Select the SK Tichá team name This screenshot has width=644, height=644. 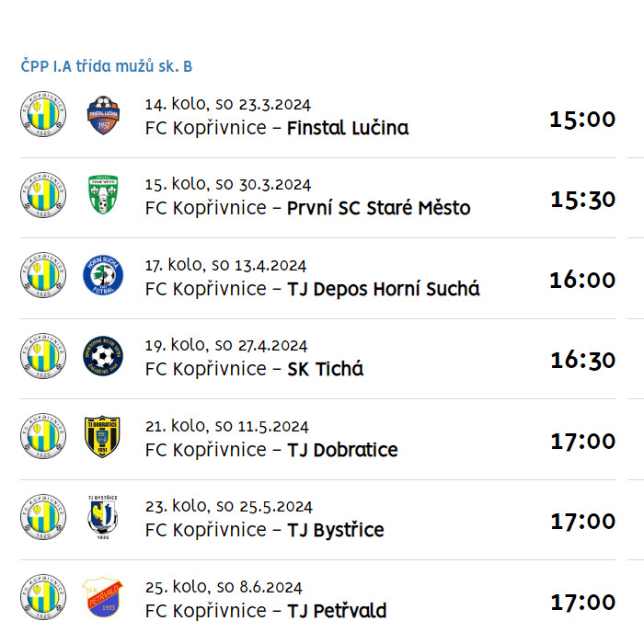point(325,369)
